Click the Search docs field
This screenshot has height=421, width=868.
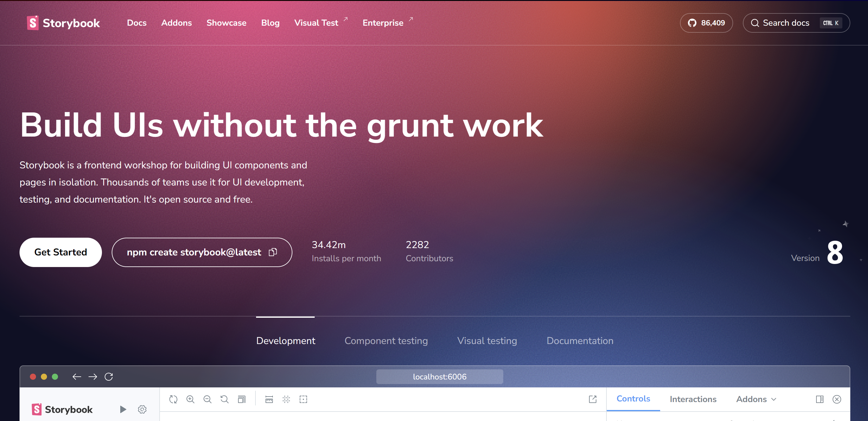(x=796, y=23)
